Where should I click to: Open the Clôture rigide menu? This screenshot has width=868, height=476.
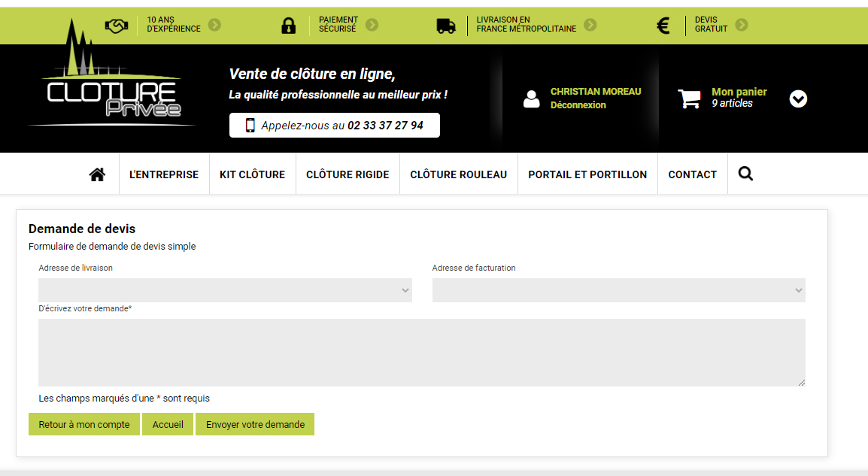(348, 174)
